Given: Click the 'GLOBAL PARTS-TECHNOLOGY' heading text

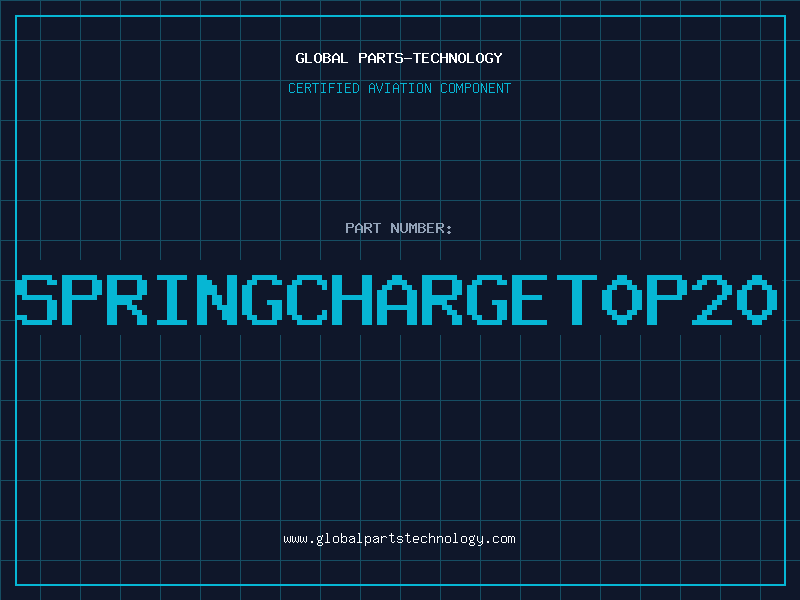Looking at the screenshot, I should click(x=399, y=58).
